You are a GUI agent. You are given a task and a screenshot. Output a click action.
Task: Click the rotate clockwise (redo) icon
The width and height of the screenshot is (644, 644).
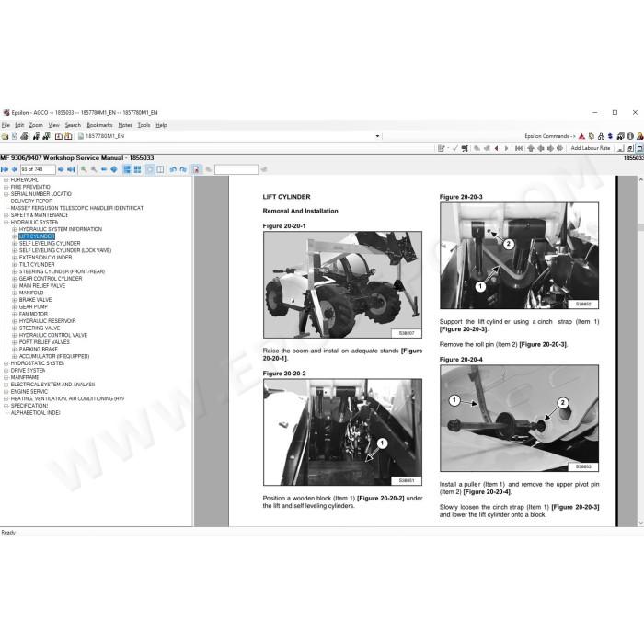click(183, 169)
